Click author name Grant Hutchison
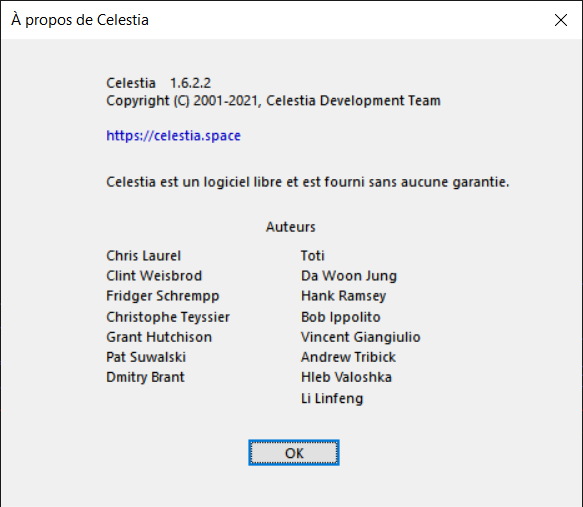This screenshot has width=583, height=507. point(159,337)
